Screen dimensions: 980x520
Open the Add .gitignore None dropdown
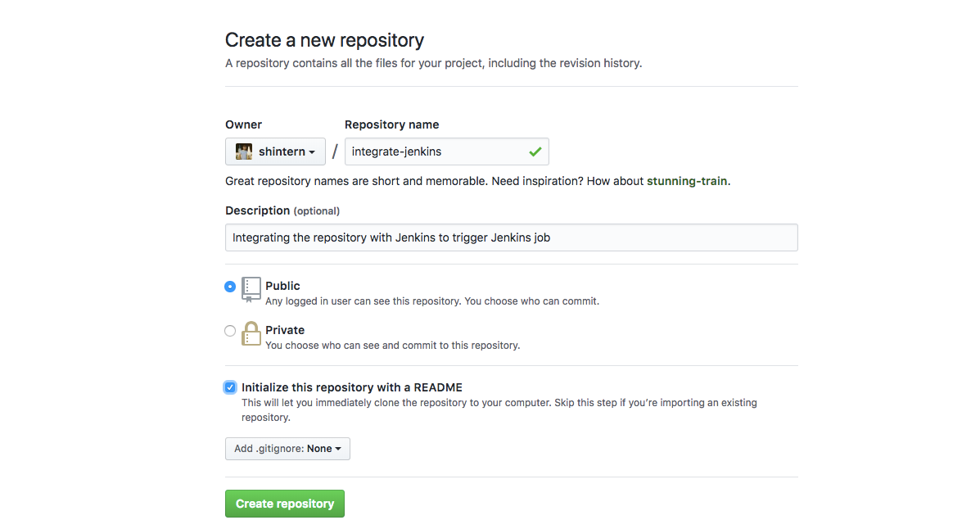287,449
